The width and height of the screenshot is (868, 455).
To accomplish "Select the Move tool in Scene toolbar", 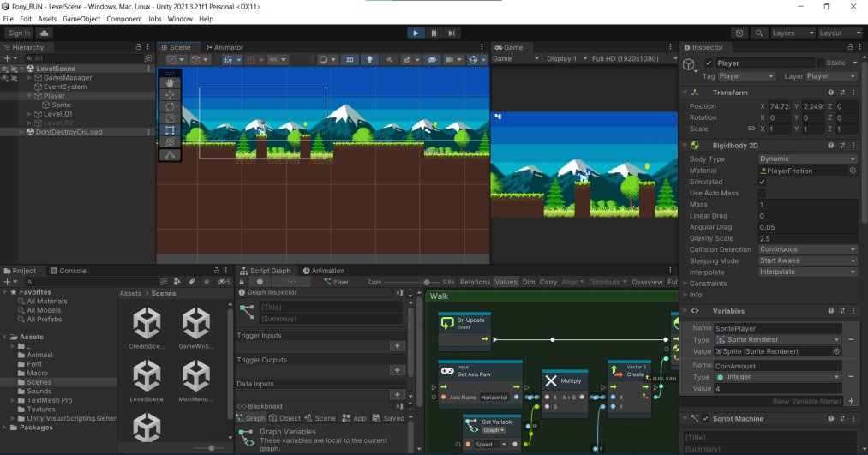I will pyautogui.click(x=170, y=94).
